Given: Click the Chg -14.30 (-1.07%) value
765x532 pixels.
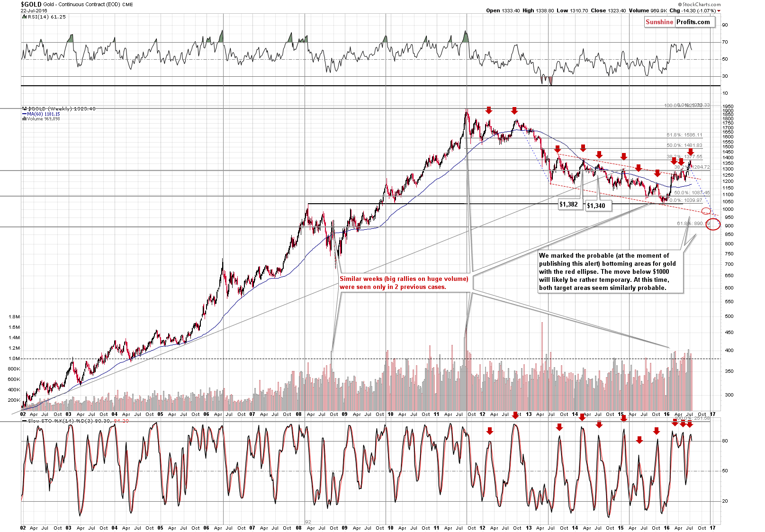Looking at the screenshot, I should click(x=692, y=10).
